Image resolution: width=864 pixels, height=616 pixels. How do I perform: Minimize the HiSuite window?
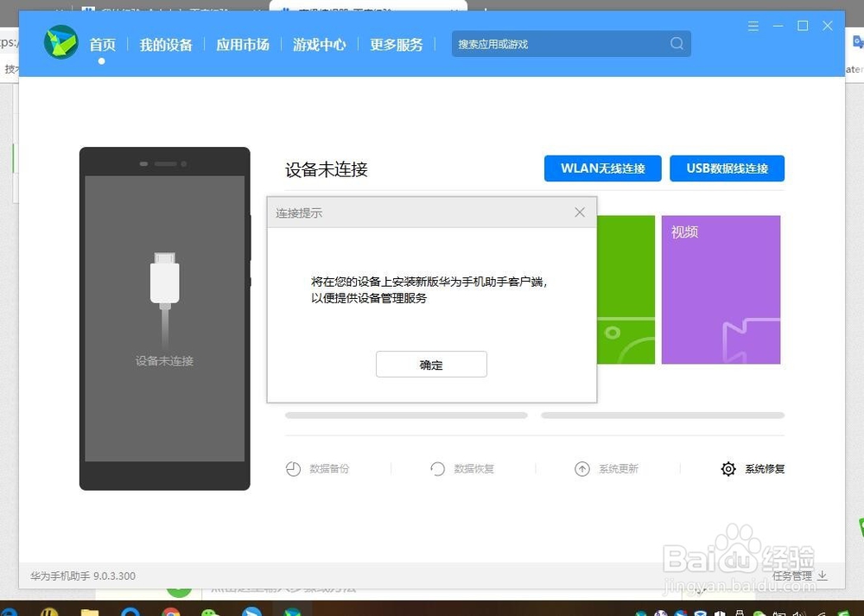(778, 26)
